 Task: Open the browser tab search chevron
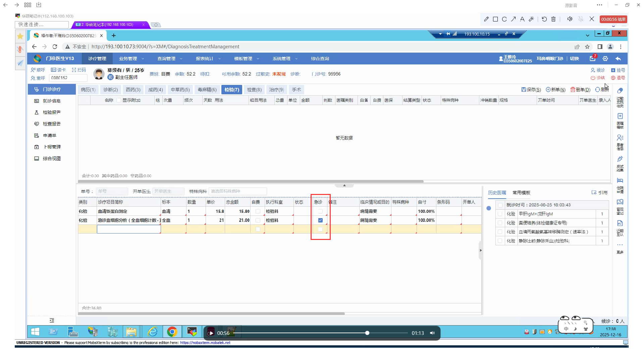(587, 35)
